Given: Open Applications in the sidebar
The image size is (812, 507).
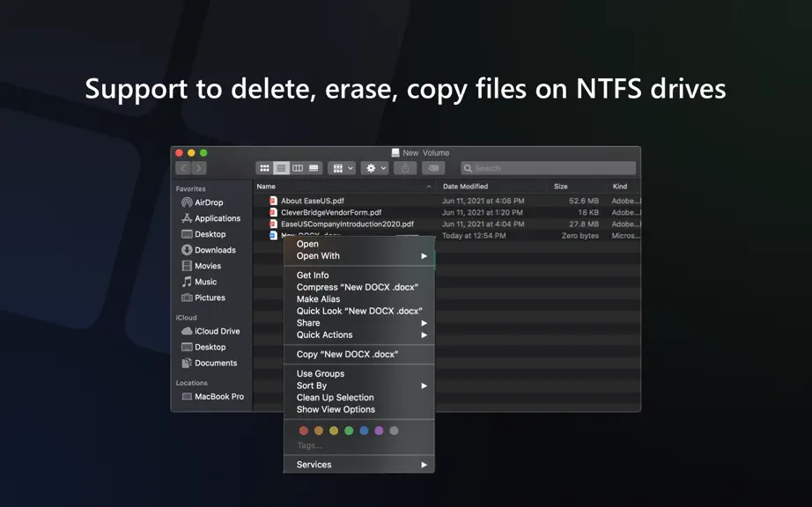Looking at the screenshot, I should [x=211, y=218].
